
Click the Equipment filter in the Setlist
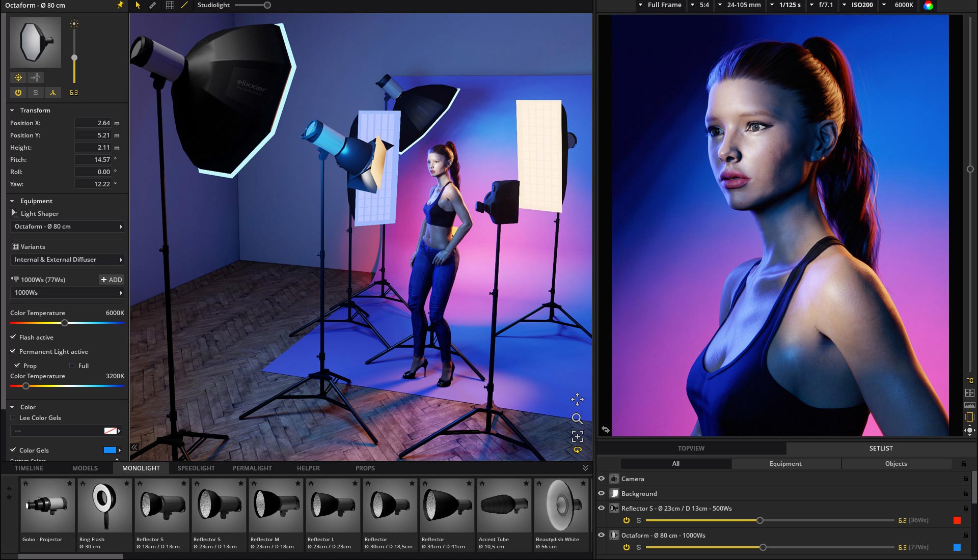click(x=785, y=464)
